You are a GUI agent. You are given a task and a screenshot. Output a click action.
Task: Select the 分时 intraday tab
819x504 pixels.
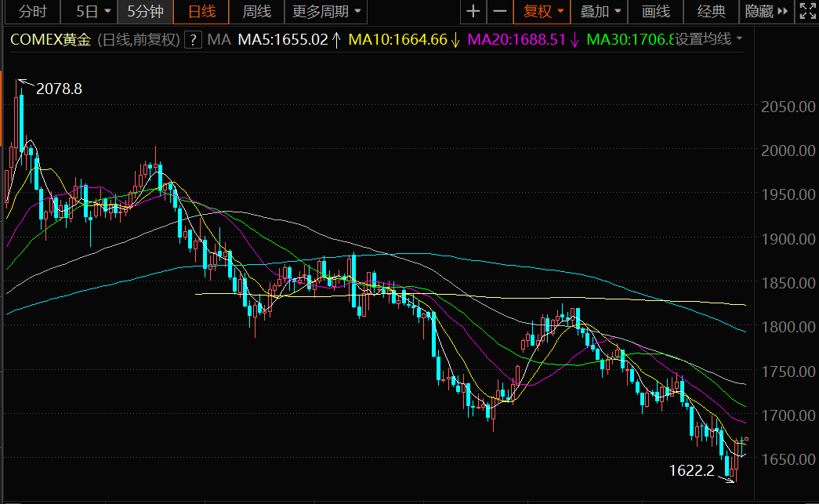tap(32, 12)
